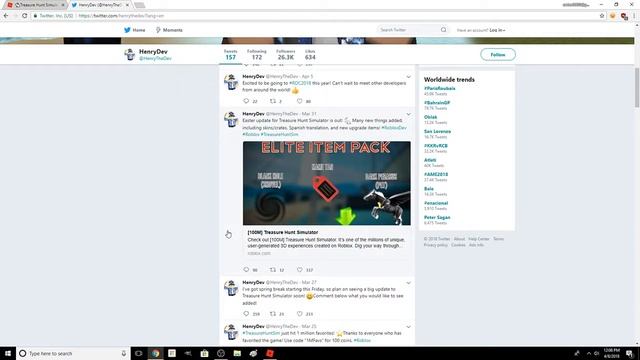Click the browser back arrow
Viewport: 640px width, 360px height.
(6, 16)
